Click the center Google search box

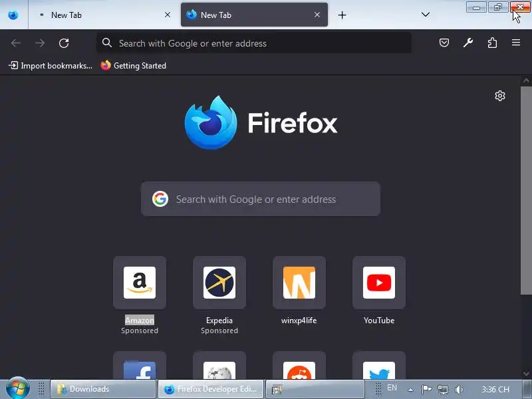pos(261,199)
